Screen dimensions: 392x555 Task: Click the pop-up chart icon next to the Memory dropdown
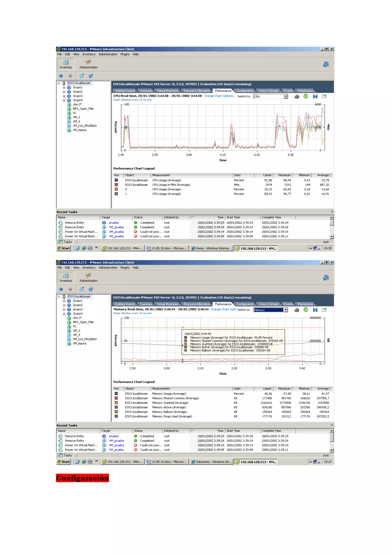tap(324, 310)
